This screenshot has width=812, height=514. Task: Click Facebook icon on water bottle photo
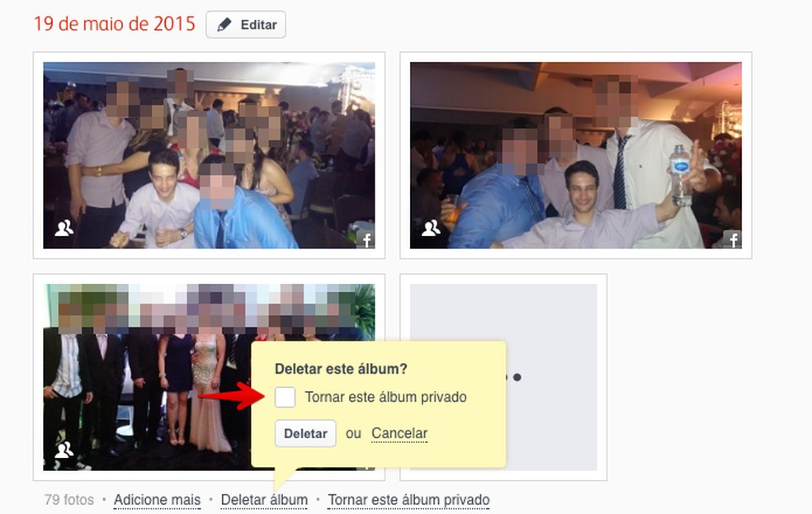tap(733, 239)
